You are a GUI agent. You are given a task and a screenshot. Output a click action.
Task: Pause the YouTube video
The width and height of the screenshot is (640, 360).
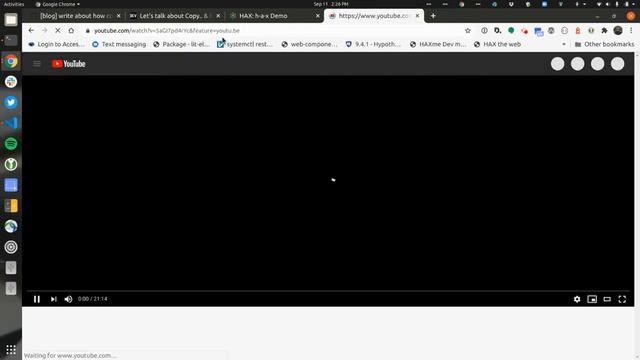[x=37, y=299]
